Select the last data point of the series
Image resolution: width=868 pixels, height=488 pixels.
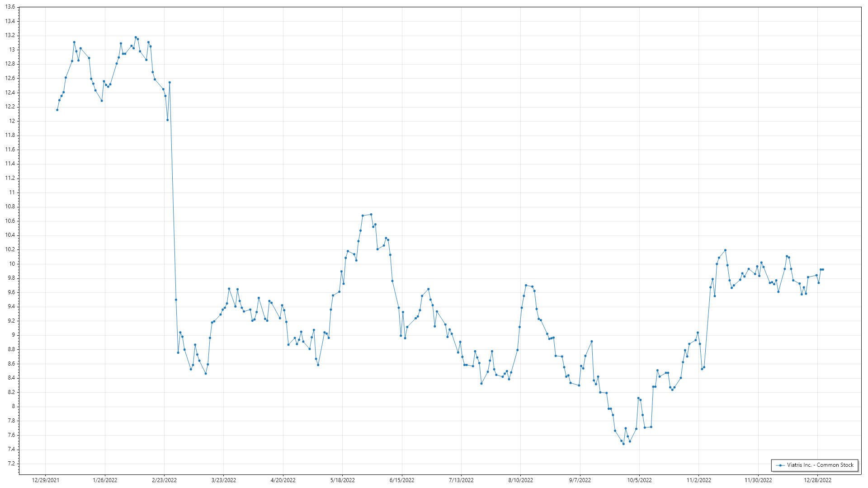coord(823,269)
